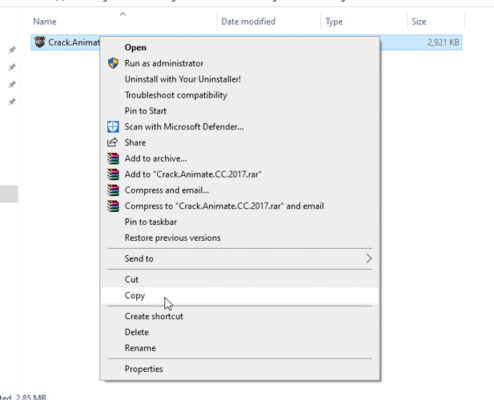494x400 pixels.
Task: Click the first pin icon in the sidebar
Action: (x=12, y=50)
